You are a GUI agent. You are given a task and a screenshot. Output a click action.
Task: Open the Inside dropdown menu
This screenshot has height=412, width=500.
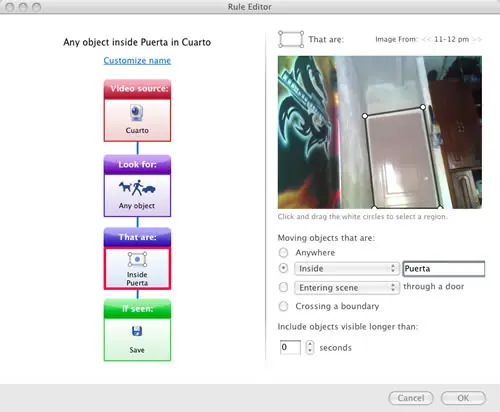[347, 269]
